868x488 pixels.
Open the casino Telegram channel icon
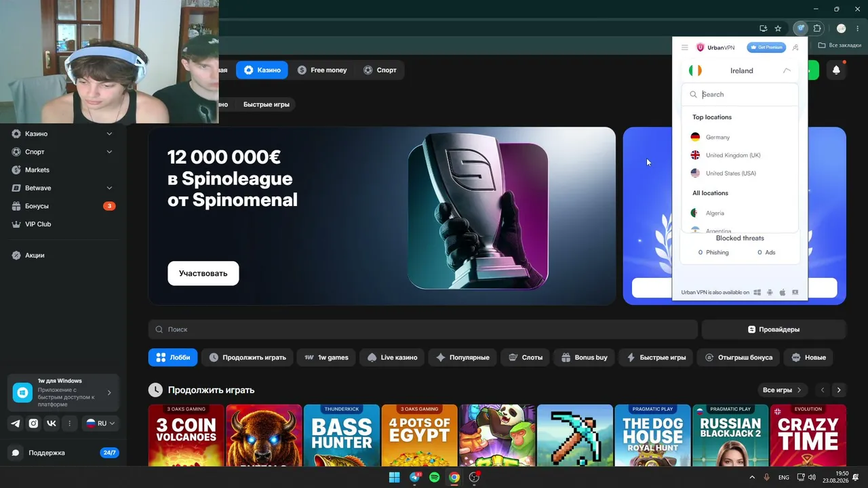point(16,424)
